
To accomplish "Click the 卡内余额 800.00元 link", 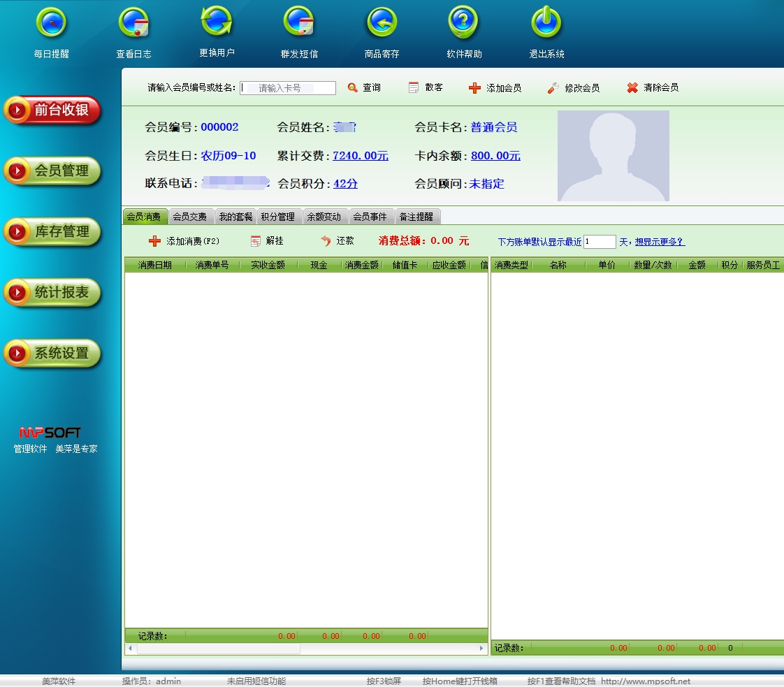I will click(x=495, y=156).
